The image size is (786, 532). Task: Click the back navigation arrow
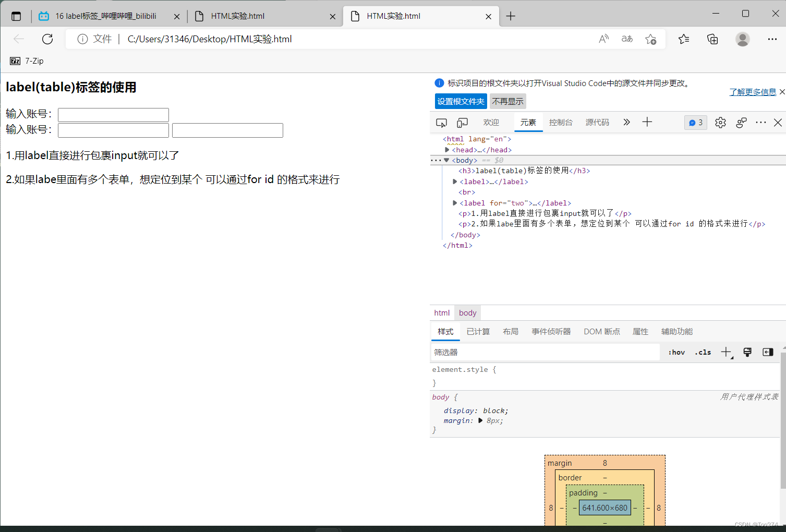[x=19, y=39]
